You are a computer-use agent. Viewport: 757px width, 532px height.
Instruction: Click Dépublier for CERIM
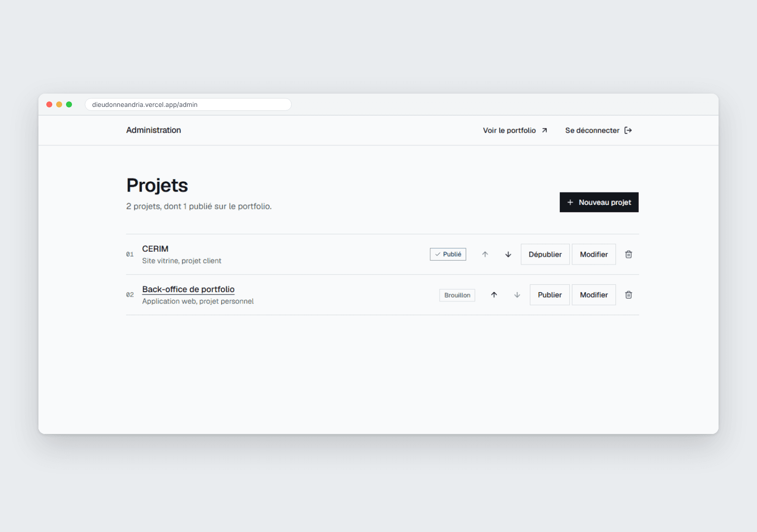545,254
